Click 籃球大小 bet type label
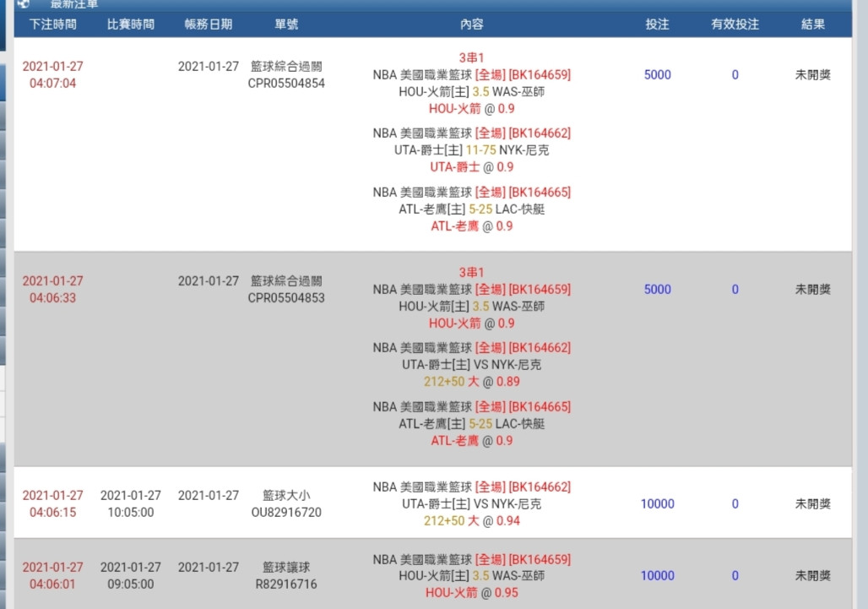The image size is (868, 609). [x=286, y=496]
